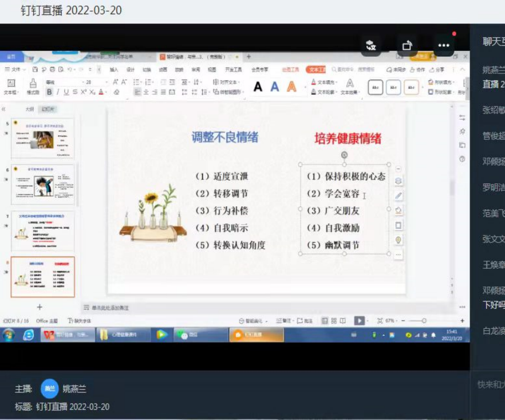Toggle superscript X²
Image resolution: width=505 pixels, height=420 pixels.
[x=84, y=92]
